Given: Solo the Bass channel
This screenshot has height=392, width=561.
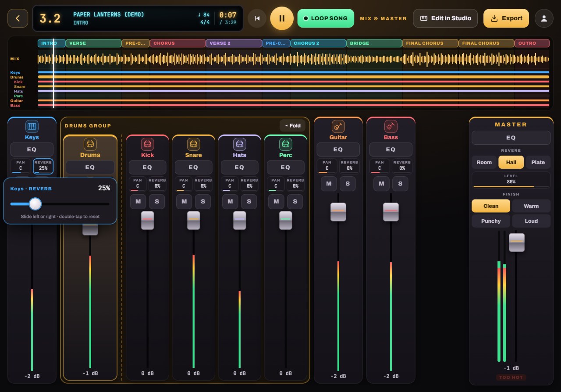Looking at the screenshot, I should click(x=400, y=184).
